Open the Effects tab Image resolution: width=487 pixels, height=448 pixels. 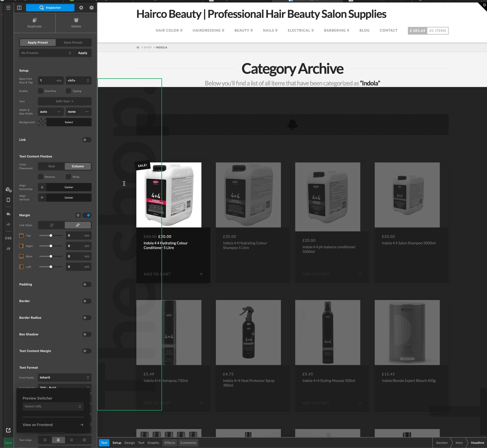point(170,443)
